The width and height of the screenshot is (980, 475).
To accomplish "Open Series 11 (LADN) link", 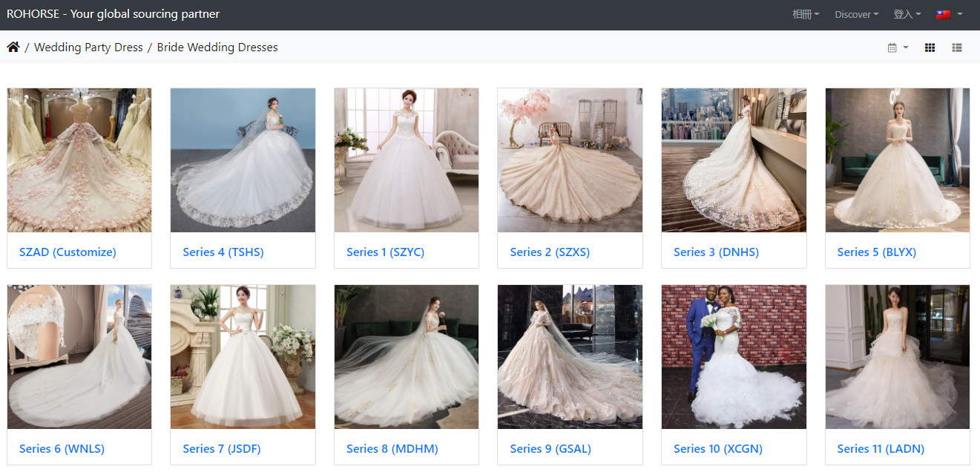I will click(x=880, y=449).
